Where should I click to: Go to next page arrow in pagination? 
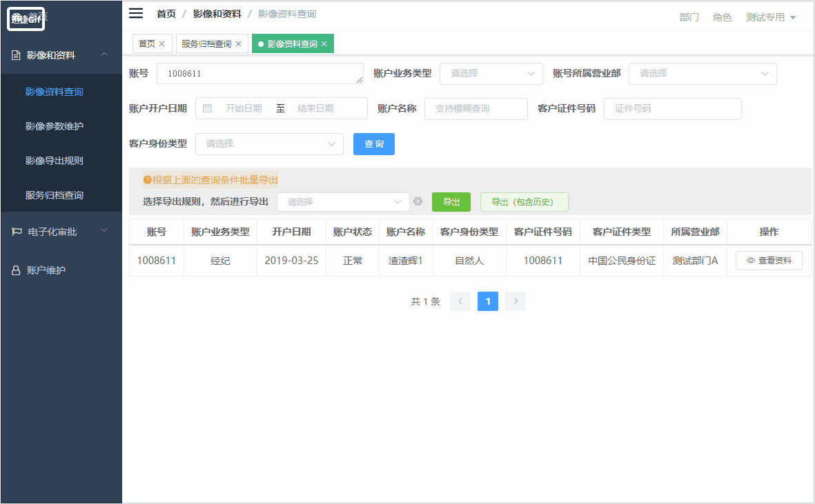(x=515, y=301)
